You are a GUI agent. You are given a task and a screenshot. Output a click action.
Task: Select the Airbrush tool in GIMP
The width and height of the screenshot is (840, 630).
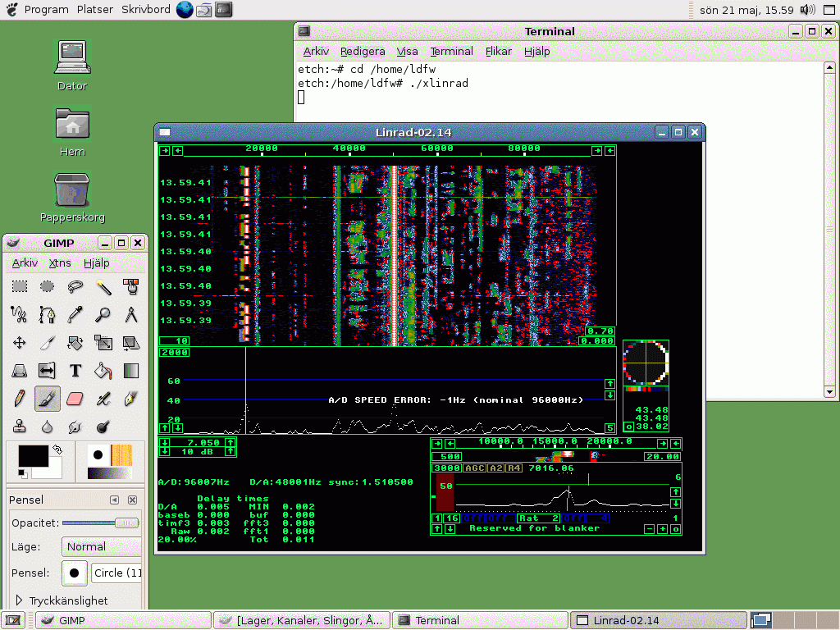[x=103, y=399]
